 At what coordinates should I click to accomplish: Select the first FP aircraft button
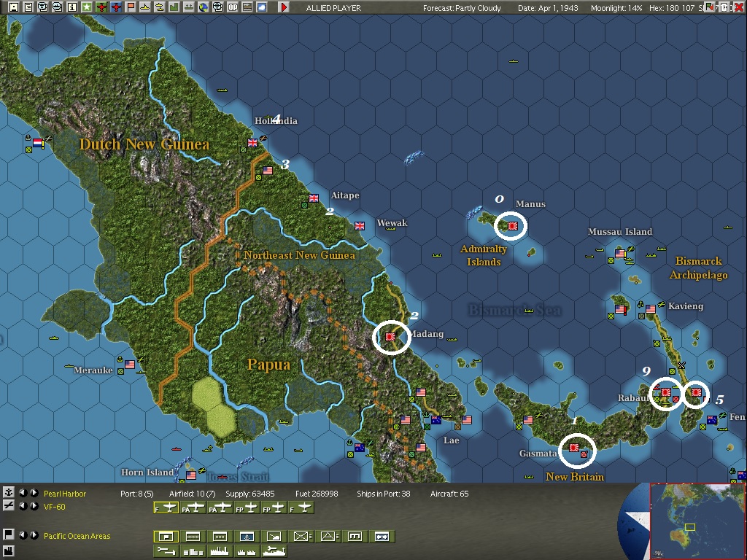click(x=247, y=508)
